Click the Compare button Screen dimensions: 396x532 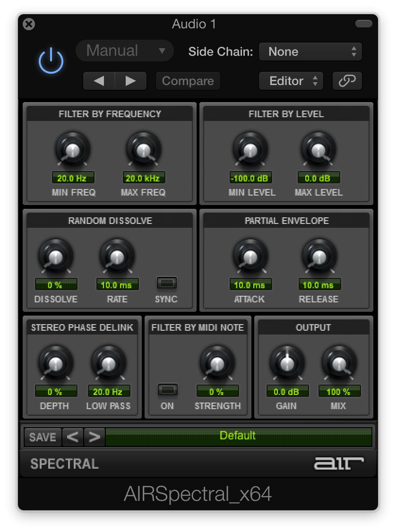188,81
